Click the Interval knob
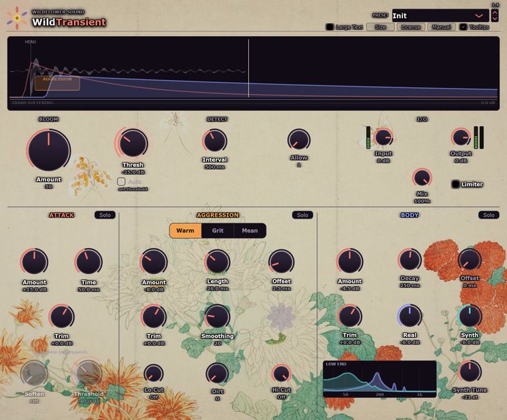 click(x=215, y=141)
